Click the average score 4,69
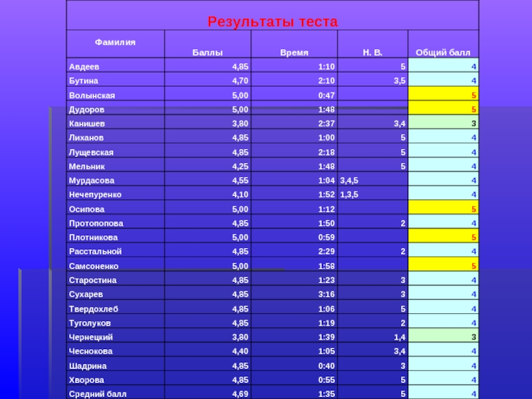Image resolution: width=532 pixels, height=399 pixels. click(x=240, y=394)
